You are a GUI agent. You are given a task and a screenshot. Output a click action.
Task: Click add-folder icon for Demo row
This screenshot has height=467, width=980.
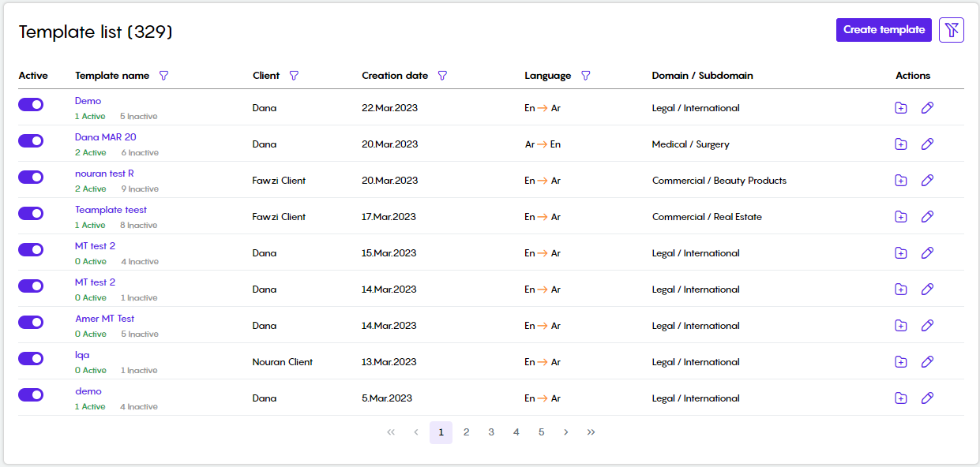coord(901,108)
